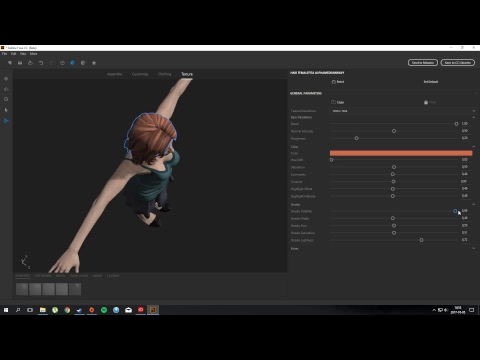Click the Detail slider handle

coord(456,124)
